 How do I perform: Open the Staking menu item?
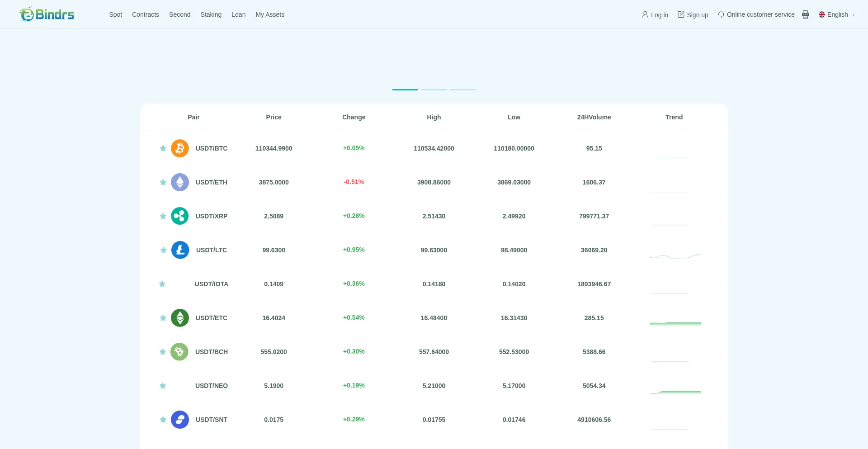tap(211, 14)
